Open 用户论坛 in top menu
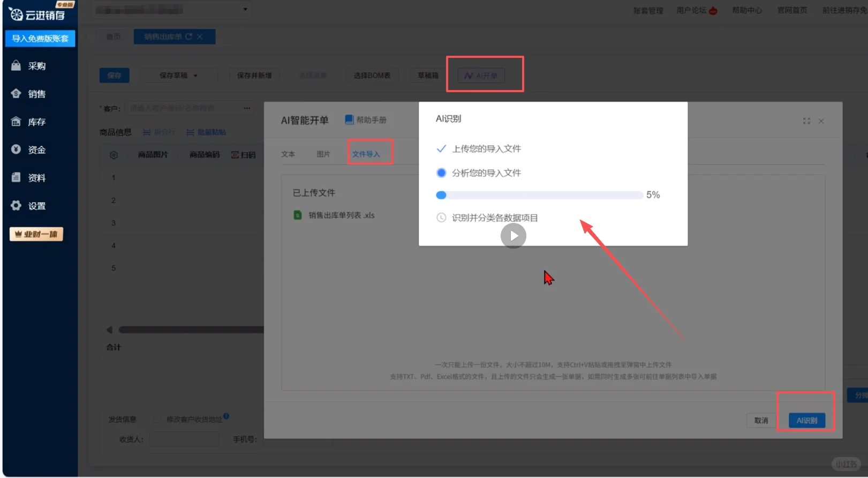The image size is (868, 478). coord(691,10)
